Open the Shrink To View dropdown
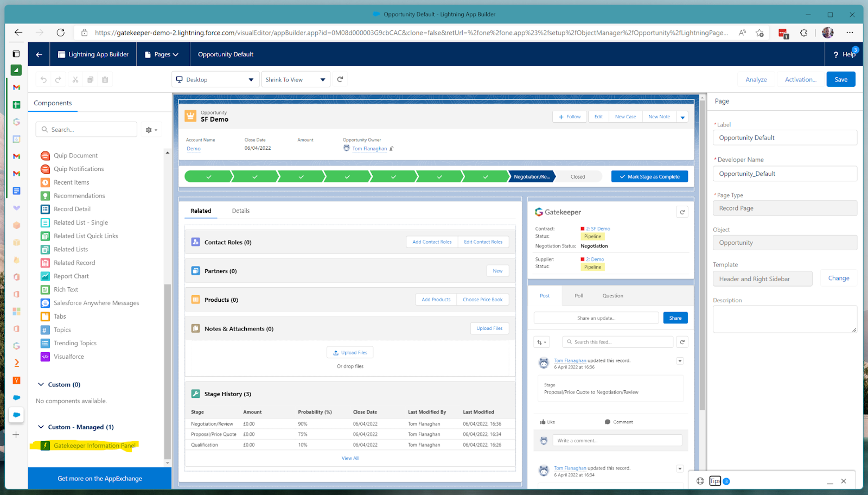This screenshot has width=868, height=495. pyautogui.click(x=296, y=80)
